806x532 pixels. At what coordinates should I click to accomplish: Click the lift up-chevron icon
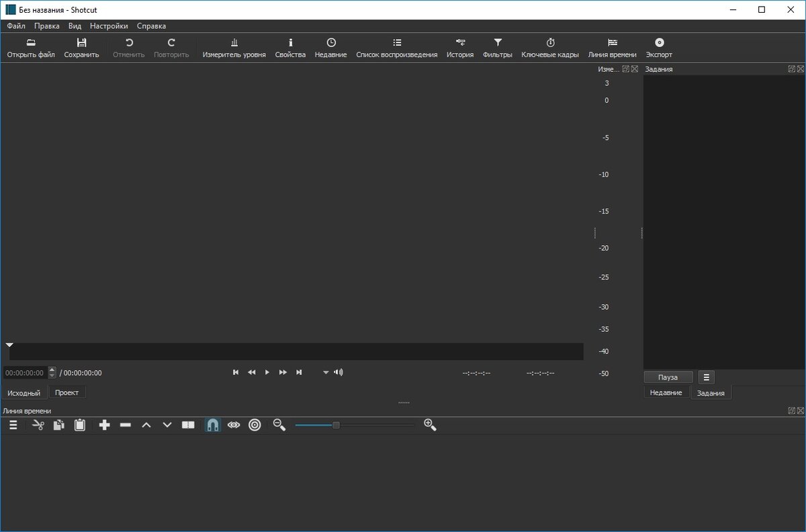(x=146, y=425)
